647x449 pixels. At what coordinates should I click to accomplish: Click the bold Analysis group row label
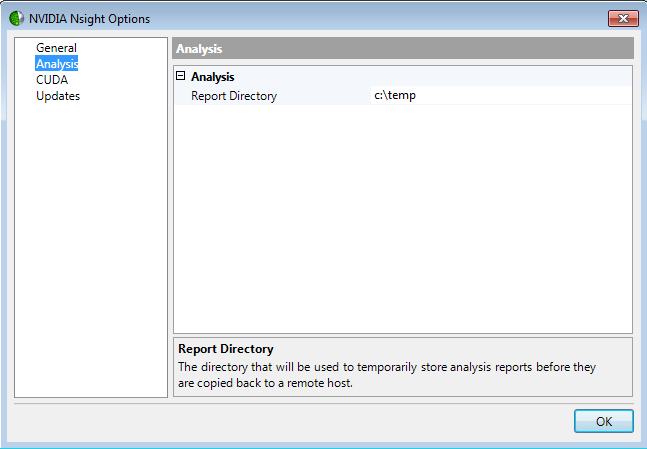[x=213, y=76]
